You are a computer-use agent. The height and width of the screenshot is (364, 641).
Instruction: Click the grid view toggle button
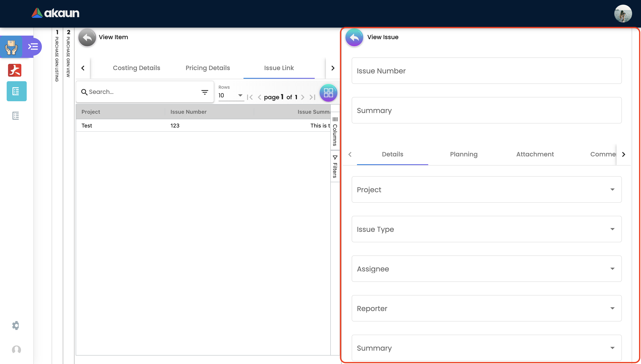328,93
